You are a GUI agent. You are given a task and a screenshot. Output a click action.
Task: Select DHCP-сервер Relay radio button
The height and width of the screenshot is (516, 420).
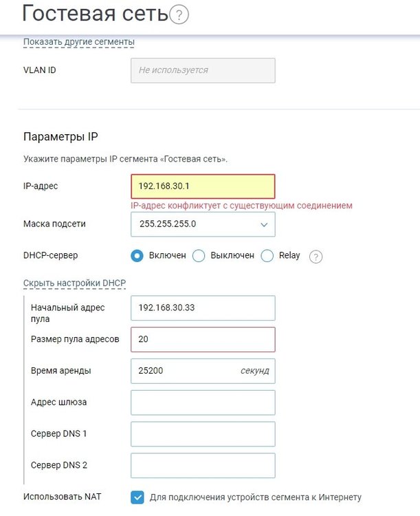pyautogui.click(x=267, y=256)
